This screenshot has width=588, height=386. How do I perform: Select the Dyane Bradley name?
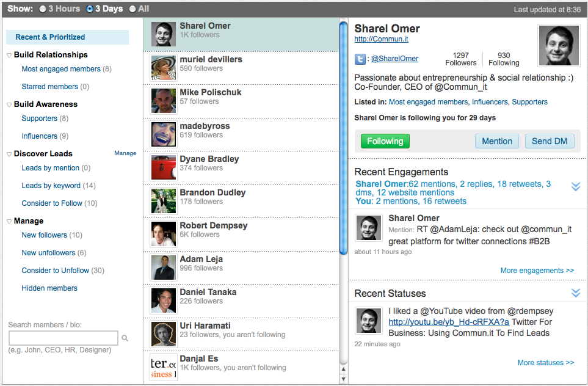(209, 159)
